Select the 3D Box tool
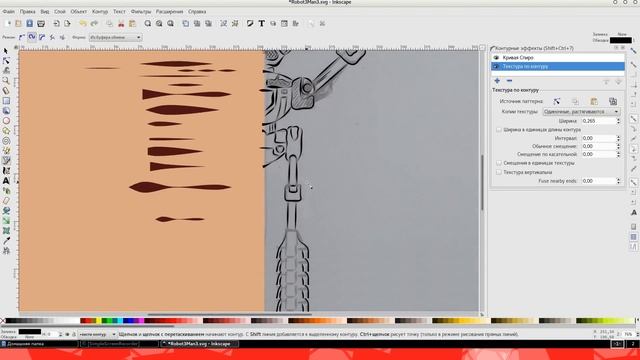Screen dimensions: 640x360 click(6, 111)
